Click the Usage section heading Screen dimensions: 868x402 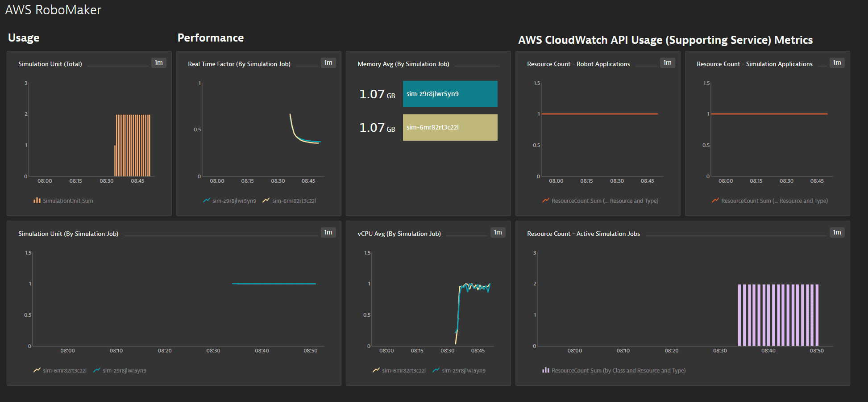[x=24, y=38]
